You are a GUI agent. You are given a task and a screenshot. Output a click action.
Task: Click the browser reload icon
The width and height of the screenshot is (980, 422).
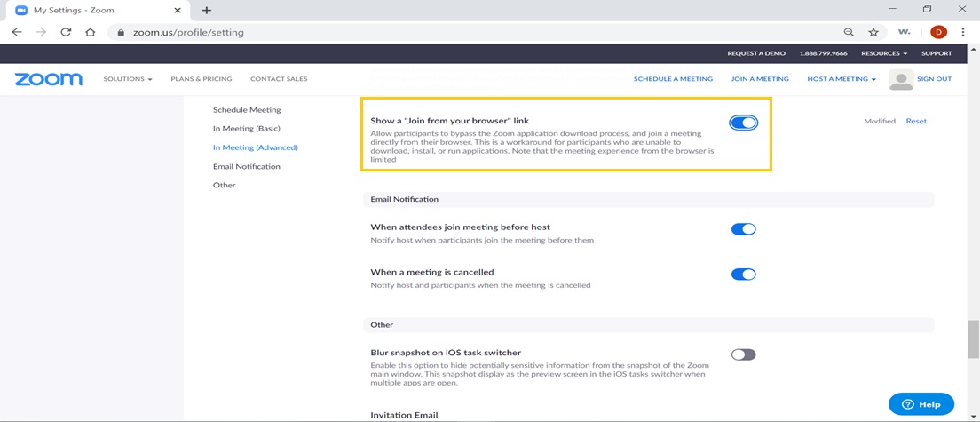click(66, 32)
